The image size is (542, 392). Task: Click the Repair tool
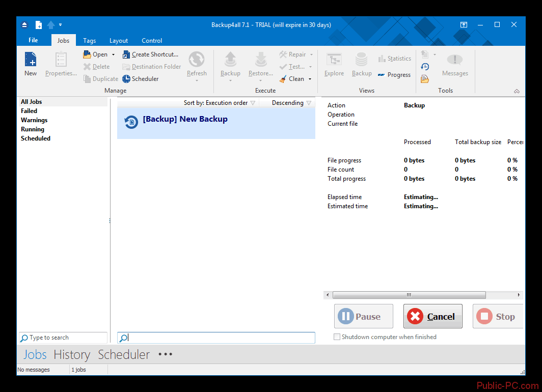click(293, 54)
